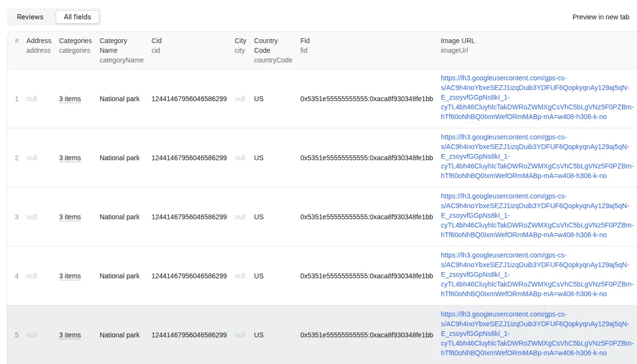637x364 pixels.
Task: Click the Fid value in row 3
Action: tap(366, 217)
